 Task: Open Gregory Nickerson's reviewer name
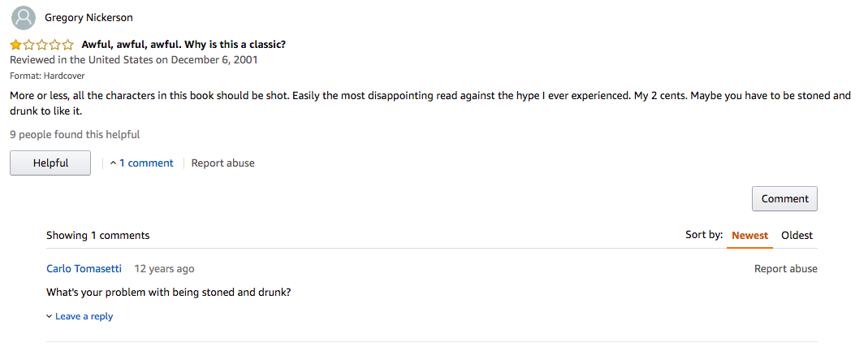(x=89, y=17)
